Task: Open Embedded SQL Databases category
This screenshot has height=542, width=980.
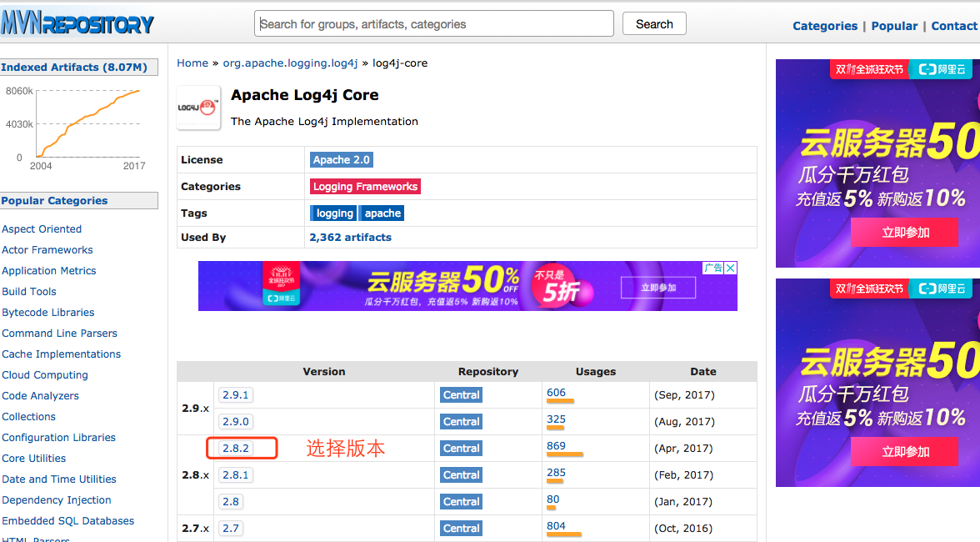Action: 68,521
